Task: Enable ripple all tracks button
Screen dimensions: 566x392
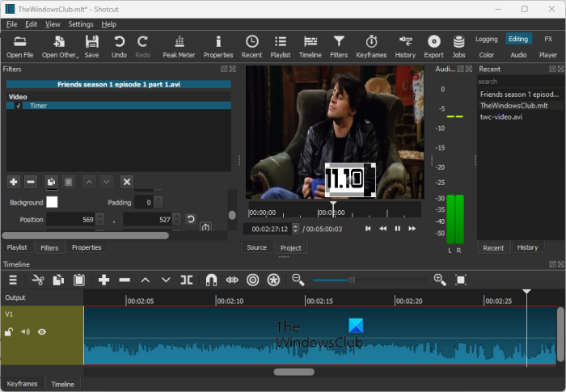Action: [274, 280]
